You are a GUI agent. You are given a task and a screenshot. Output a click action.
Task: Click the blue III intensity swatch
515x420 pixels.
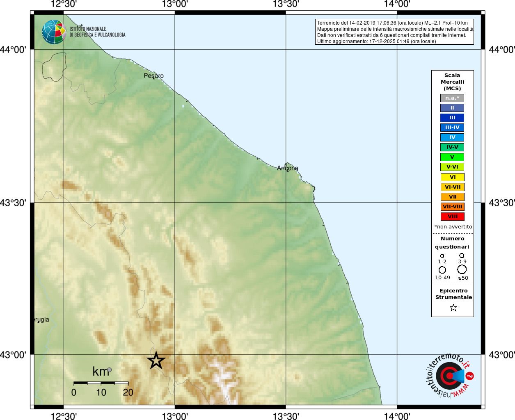[452, 118]
